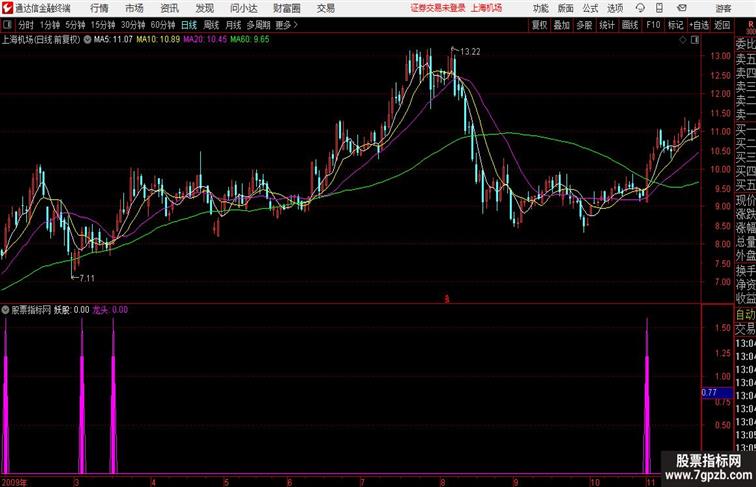Switch to 5分钟 period
The image size is (756, 487).
click(75, 25)
